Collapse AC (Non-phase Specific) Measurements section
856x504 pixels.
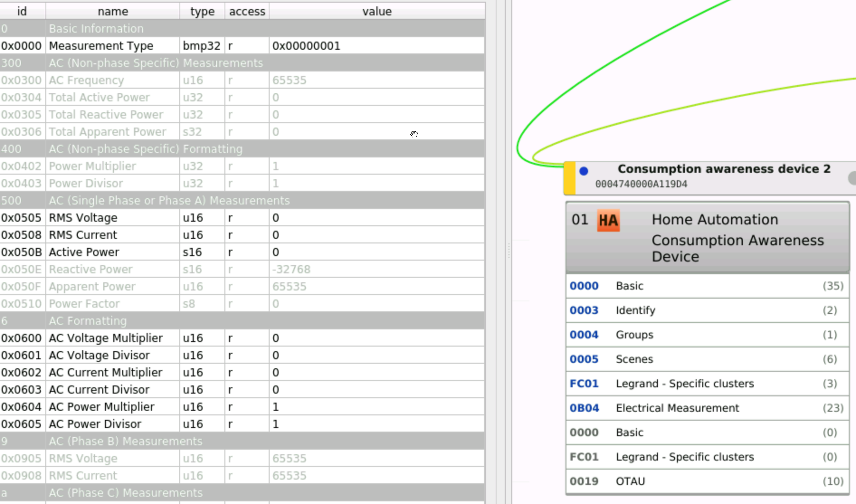tap(243, 63)
